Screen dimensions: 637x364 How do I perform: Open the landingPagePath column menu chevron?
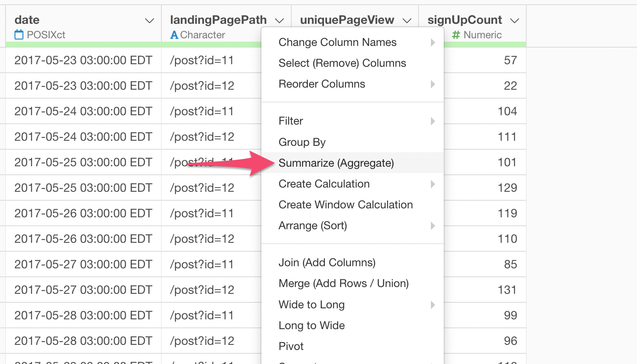(279, 20)
